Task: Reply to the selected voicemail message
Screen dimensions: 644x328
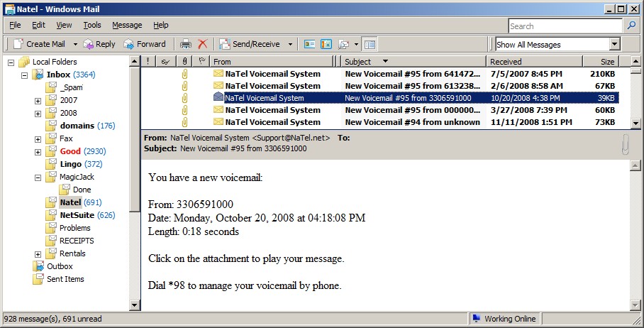Action: (99, 44)
